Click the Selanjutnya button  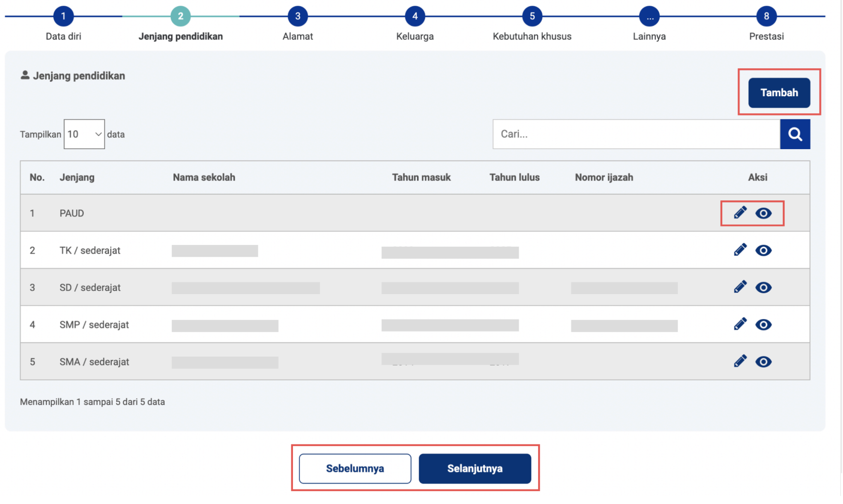tap(475, 468)
